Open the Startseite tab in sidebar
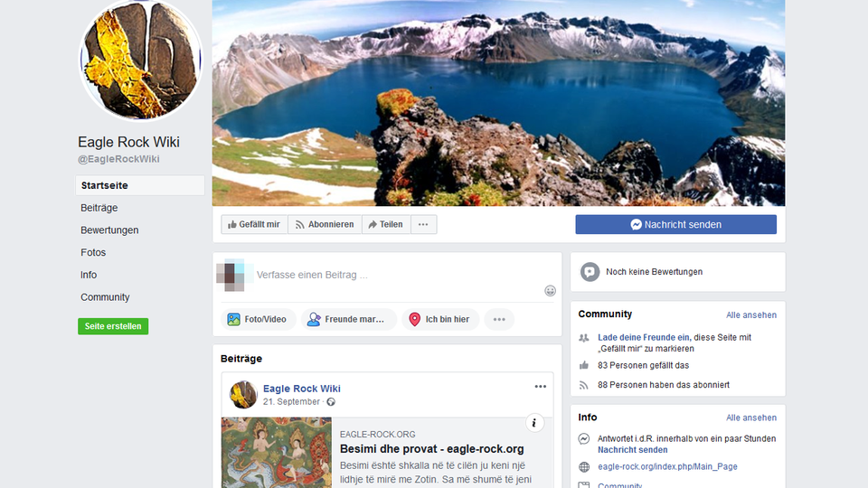This screenshot has width=868, height=488. click(140, 185)
